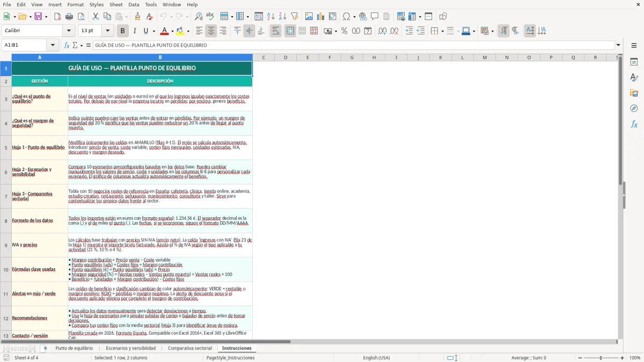Add decimal place icon

click(382, 31)
